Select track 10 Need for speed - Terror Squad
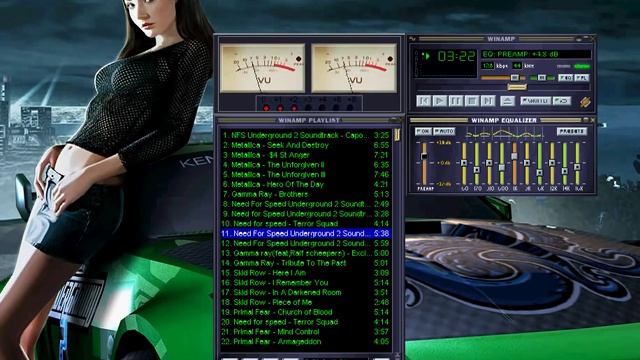Screen dimensions: 640x360 [x=305, y=224]
